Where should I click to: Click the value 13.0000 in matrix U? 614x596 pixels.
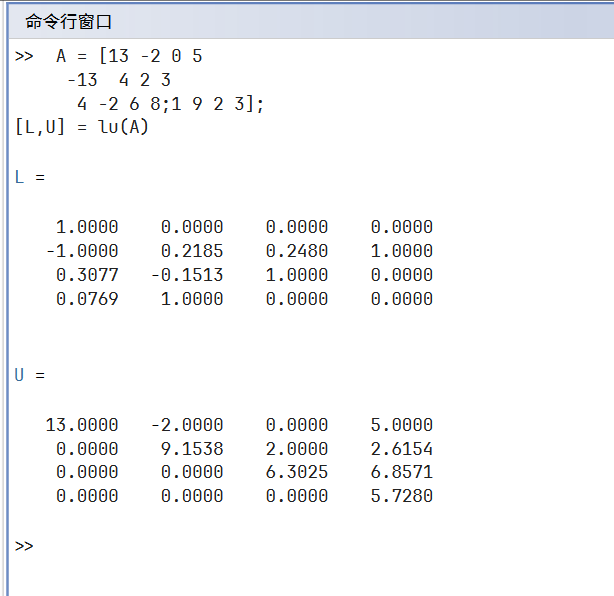click(82, 425)
